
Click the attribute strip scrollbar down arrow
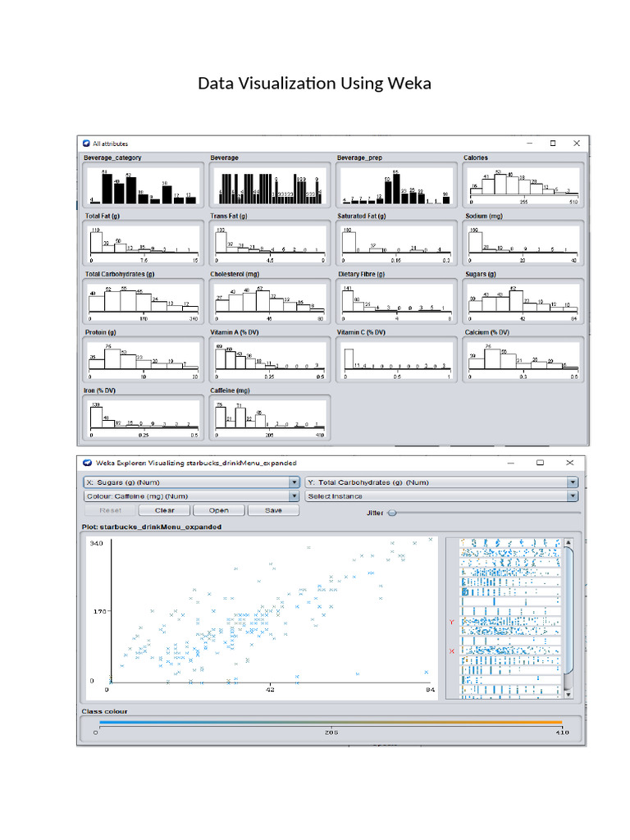[568, 694]
